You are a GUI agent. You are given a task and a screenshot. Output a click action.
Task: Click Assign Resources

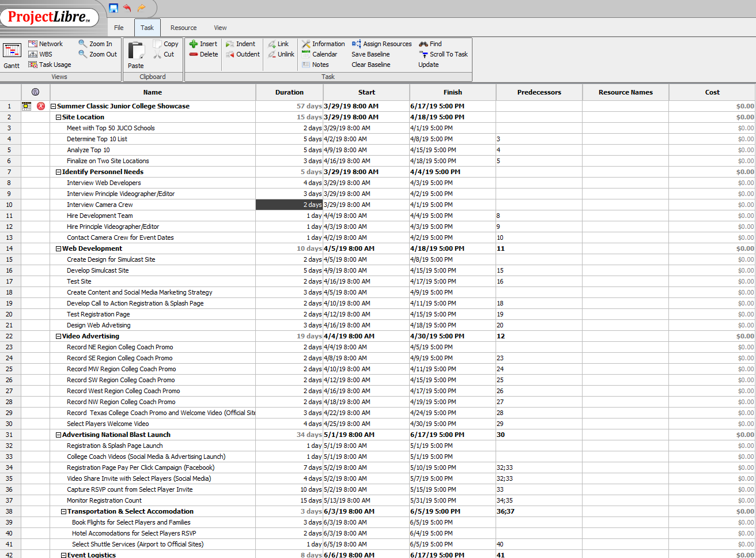coord(382,44)
